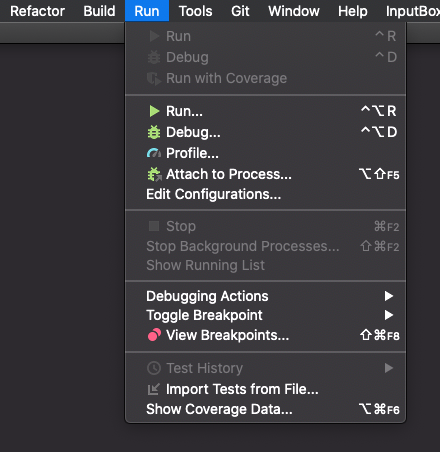Expand the Debugging Actions submenu arrow
The image size is (440, 452).
(x=389, y=296)
